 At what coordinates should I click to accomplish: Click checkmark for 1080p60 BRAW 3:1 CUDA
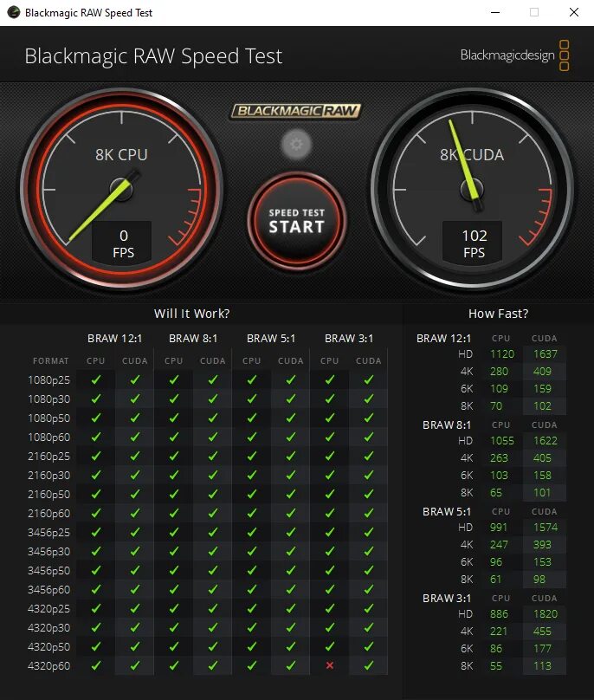pyautogui.click(x=369, y=437)
